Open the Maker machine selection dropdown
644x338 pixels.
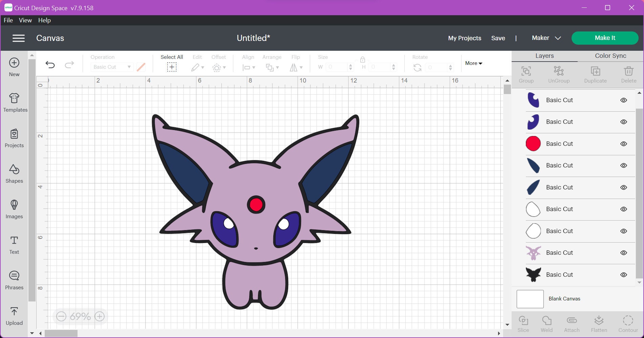pyautogui.click(x=546, y=38)
